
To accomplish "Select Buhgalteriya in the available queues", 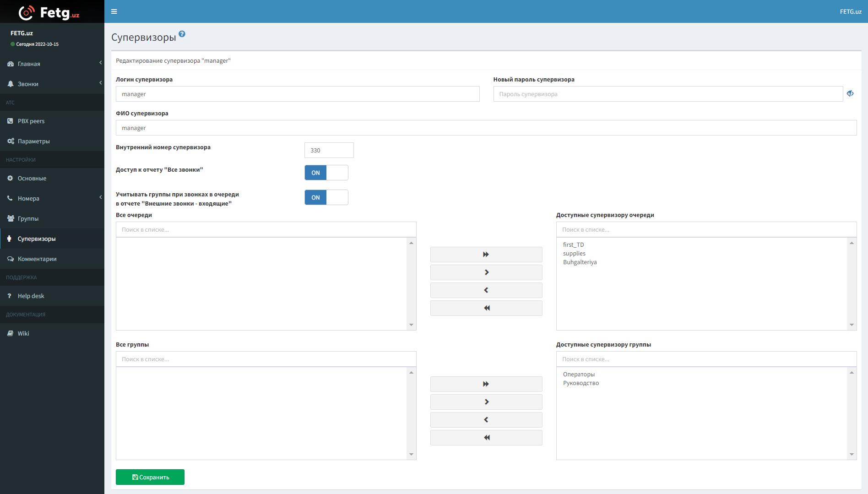I will pos(580,262).
